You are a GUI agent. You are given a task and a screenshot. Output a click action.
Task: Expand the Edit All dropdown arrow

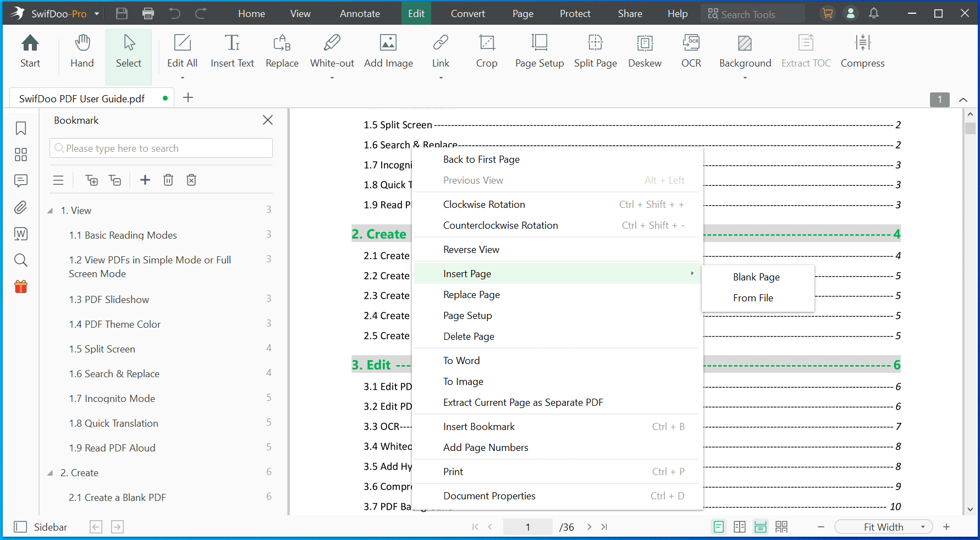183,78
